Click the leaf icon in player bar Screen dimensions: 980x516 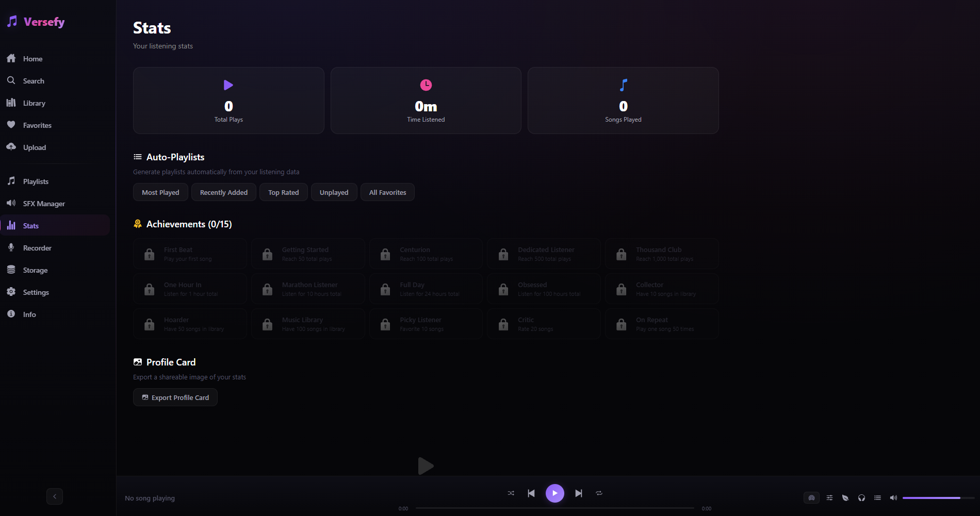845,498
